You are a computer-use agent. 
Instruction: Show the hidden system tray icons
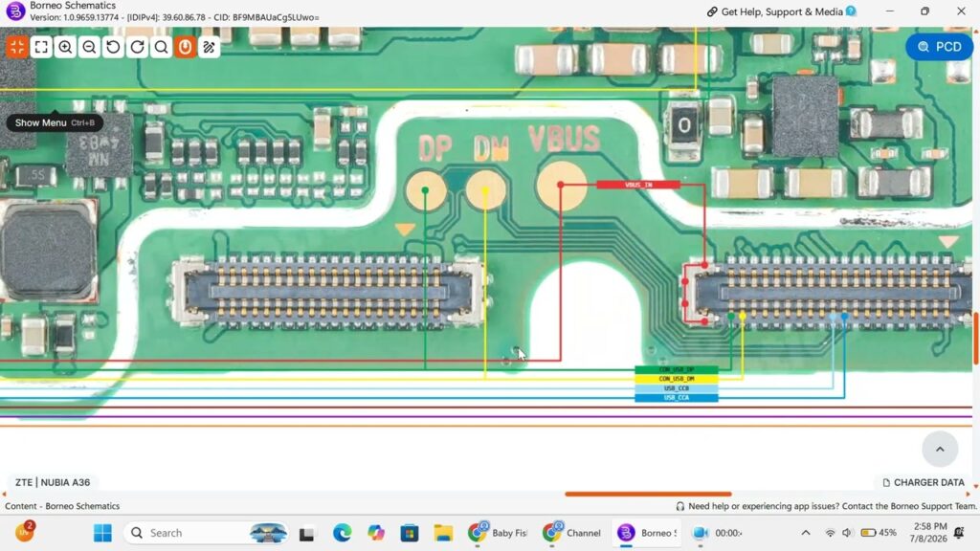[x=806, y=533]
